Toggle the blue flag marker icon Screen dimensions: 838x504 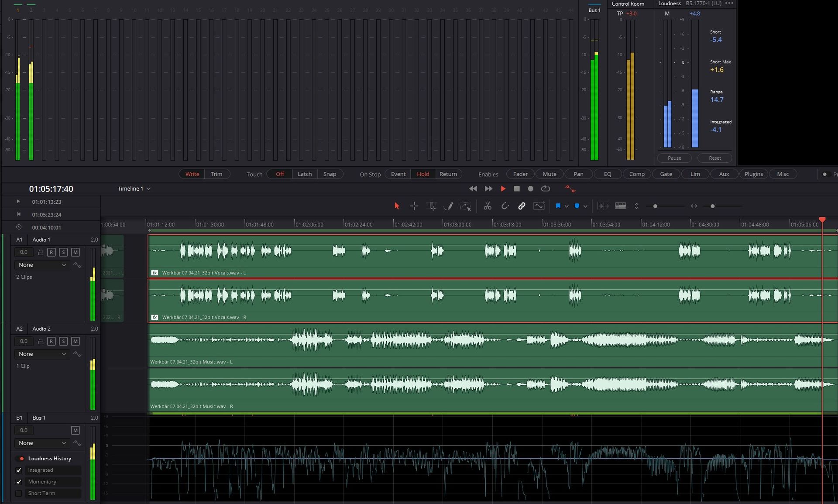(558, 206)
